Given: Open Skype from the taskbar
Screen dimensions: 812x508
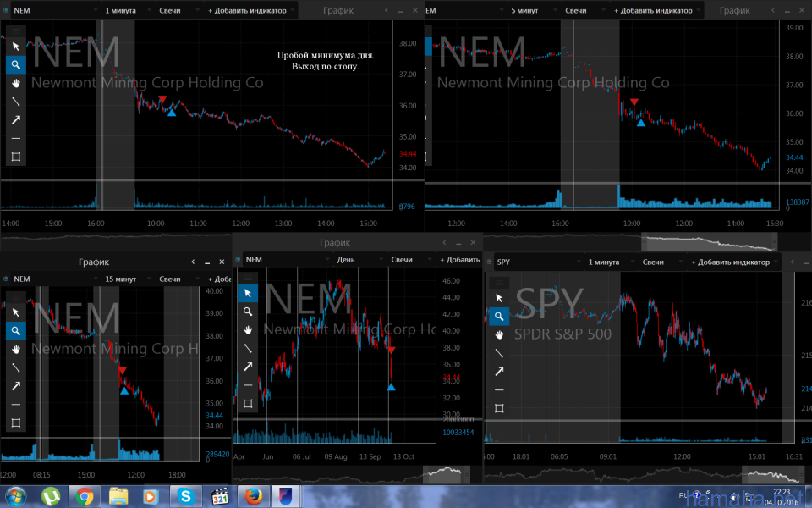Looking at the screenshot, I should (185, 497).
